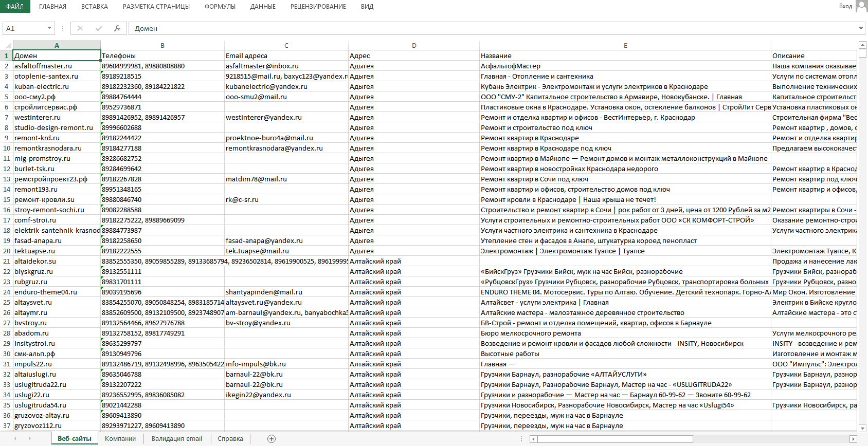Click the Вход sign-in link
868x446 pixels.
click(x=845, y=6)
